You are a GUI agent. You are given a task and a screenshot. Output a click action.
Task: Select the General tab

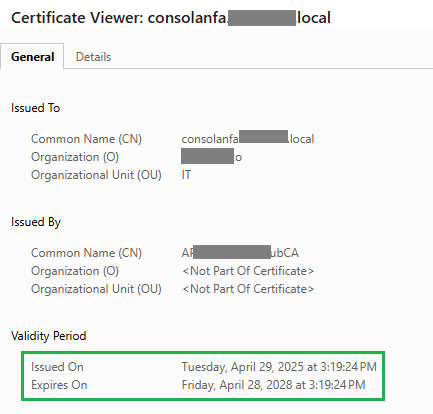(32, 57)
